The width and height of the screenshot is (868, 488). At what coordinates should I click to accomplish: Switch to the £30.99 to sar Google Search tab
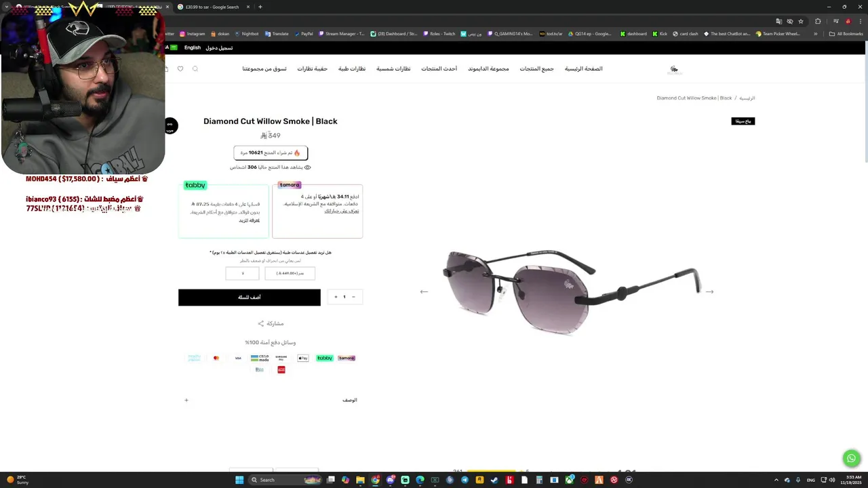coord(212,7)
